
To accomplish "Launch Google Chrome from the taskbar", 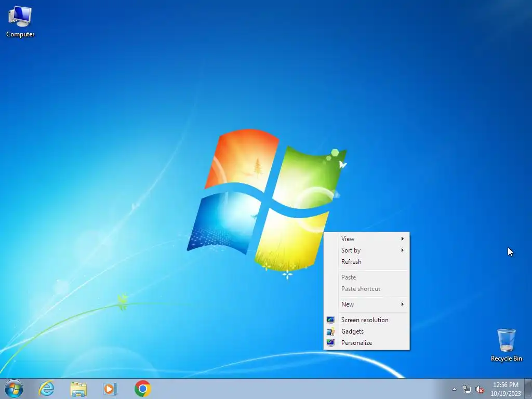I will click(142, 389).
